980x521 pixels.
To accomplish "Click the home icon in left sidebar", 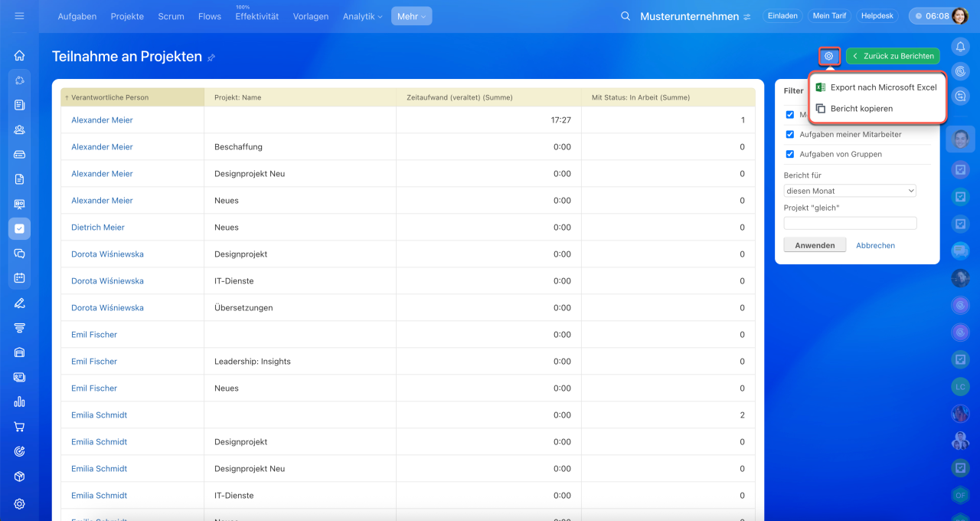I will 19,55.
